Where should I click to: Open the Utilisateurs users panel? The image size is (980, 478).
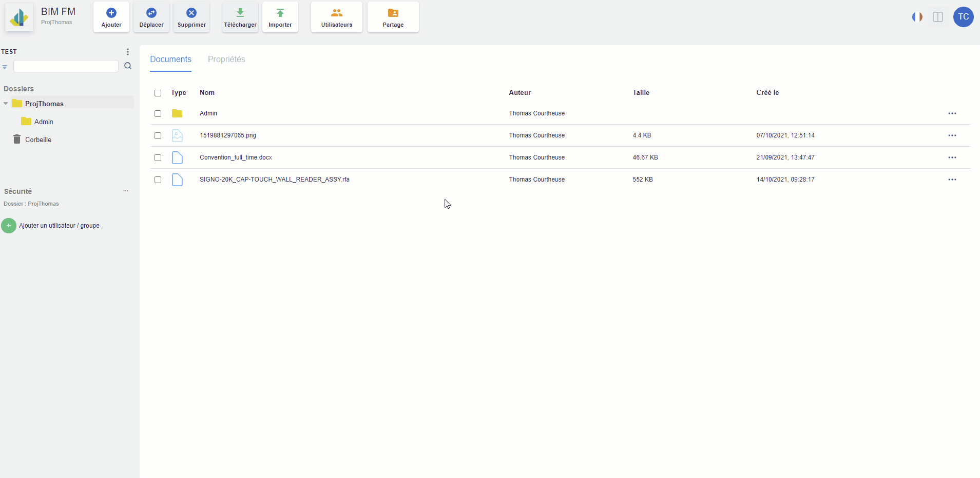pos(337,17)
